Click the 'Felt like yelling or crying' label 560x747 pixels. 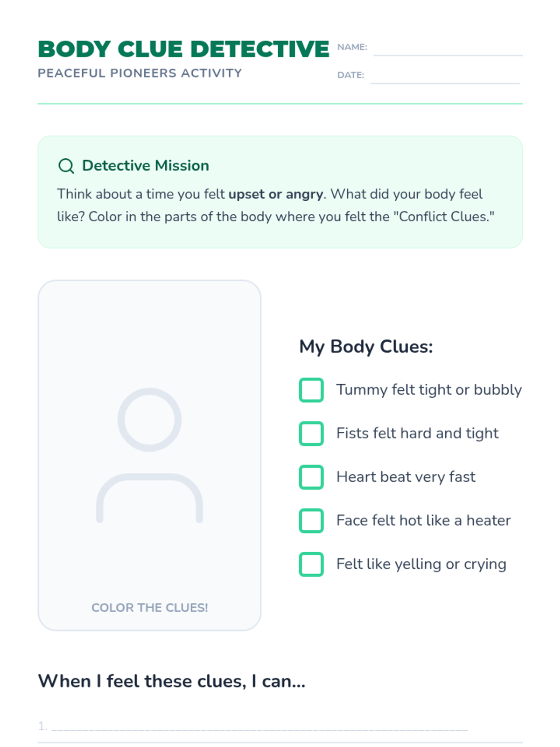[421, 564]
